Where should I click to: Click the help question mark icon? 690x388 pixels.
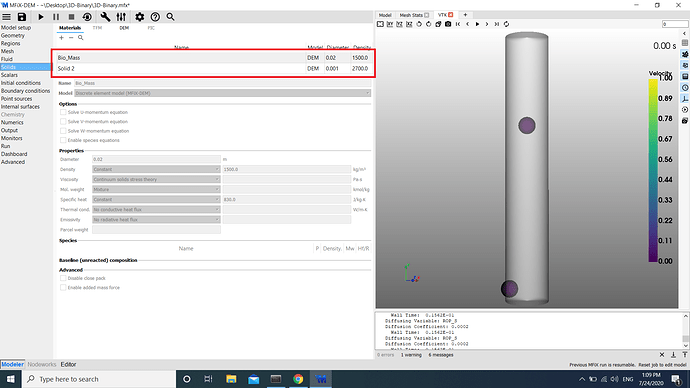pos(155,17)
